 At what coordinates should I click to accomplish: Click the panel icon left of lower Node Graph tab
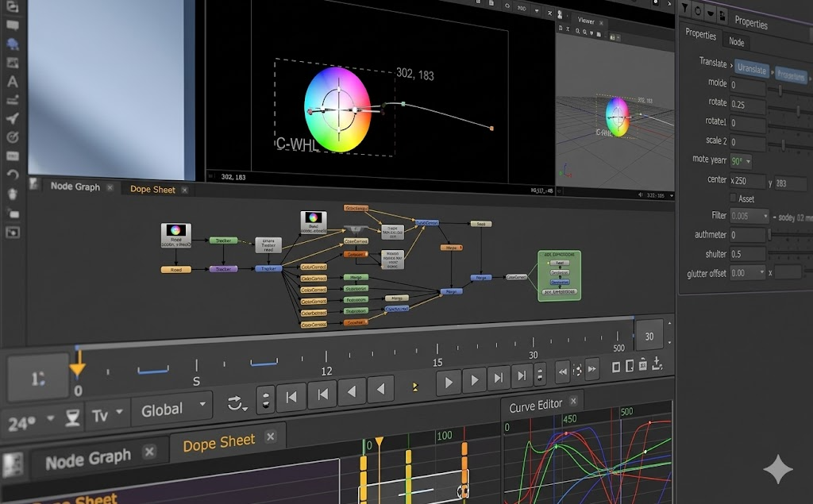(x=13, y=465)
